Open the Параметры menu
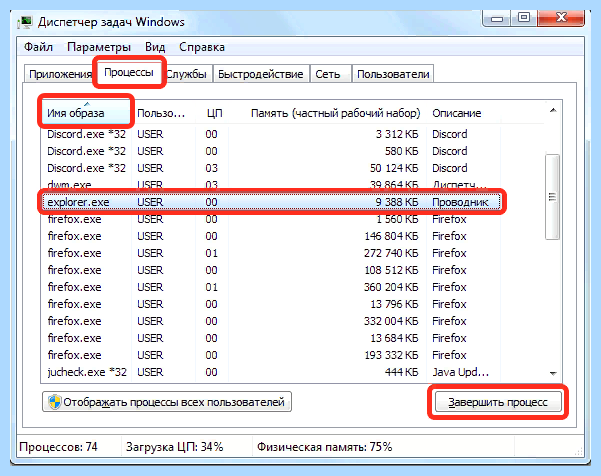 pyautogui.click(x=99, y=47)
